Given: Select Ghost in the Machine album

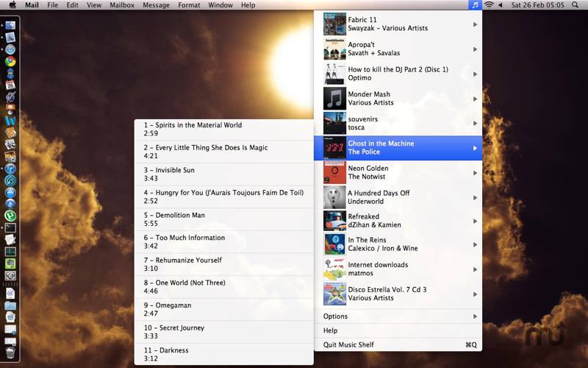Looking at the screenshot, I should tap(398, 148).
